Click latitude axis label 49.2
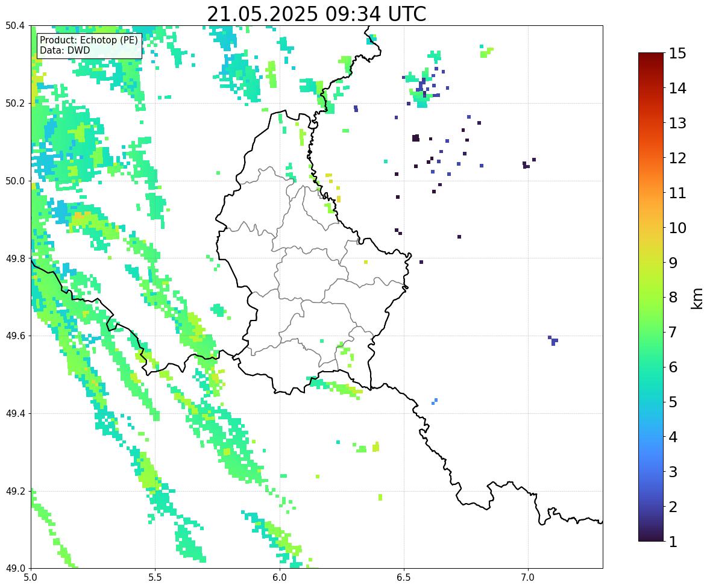Viewport: 710px width, 588px height. [x=14, y=491]
